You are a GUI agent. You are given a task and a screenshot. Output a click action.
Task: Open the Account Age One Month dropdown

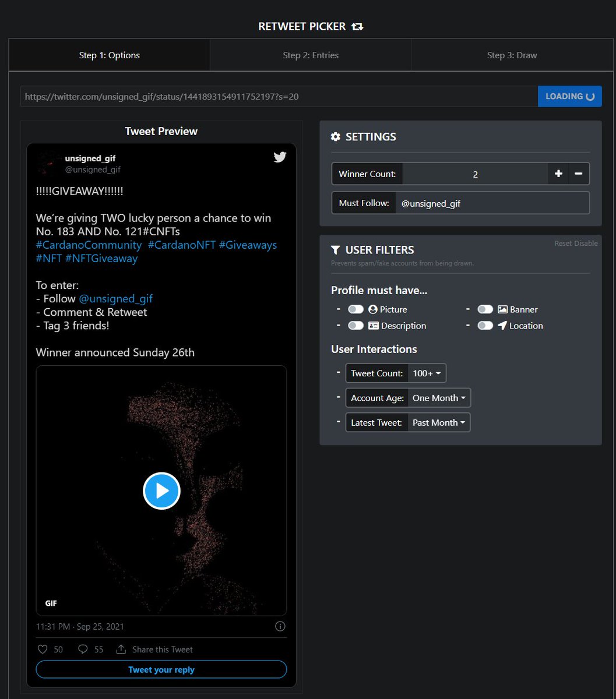point(439,398)
